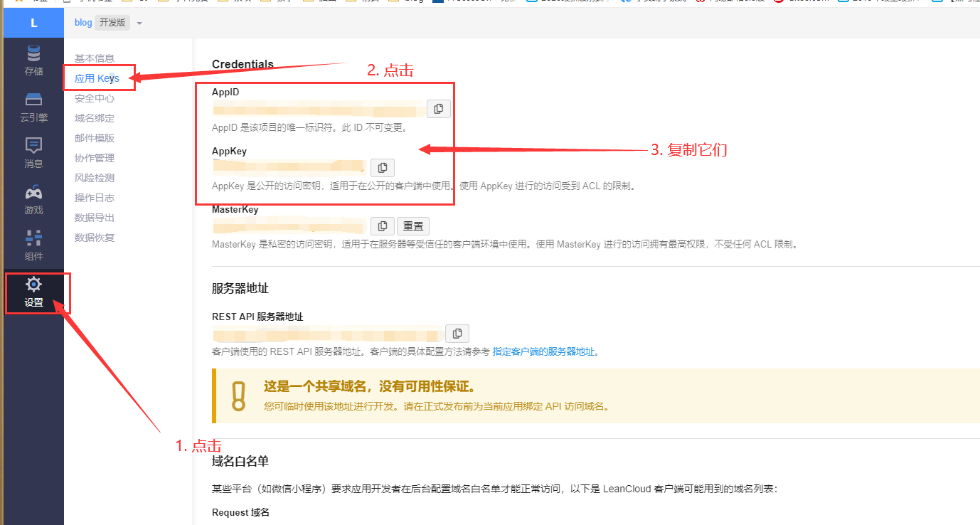
Task: Click the Credentials heading
Action: coord(243,64)
